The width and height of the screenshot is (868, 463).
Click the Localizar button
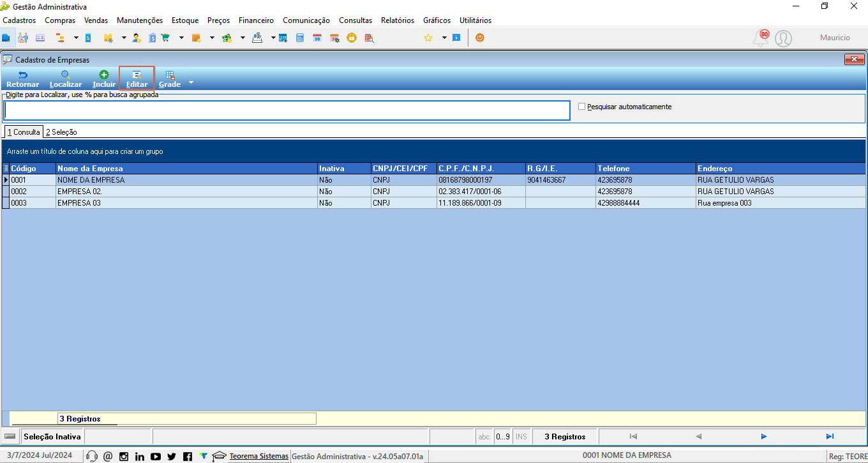pyautogui.click(x=66, y=79)
